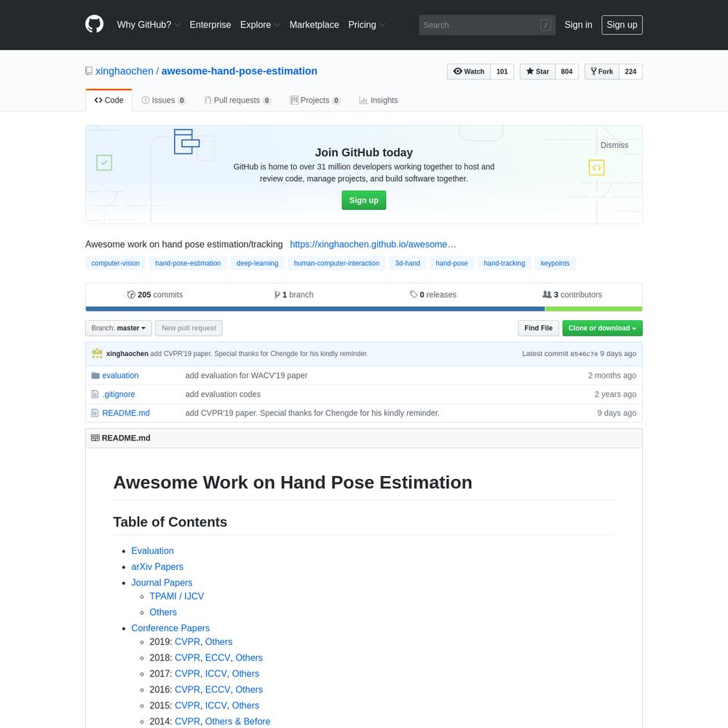Click the keypoints topic tag
The width and height of the screenshot is (728, 728).
[x=555, y=264]
